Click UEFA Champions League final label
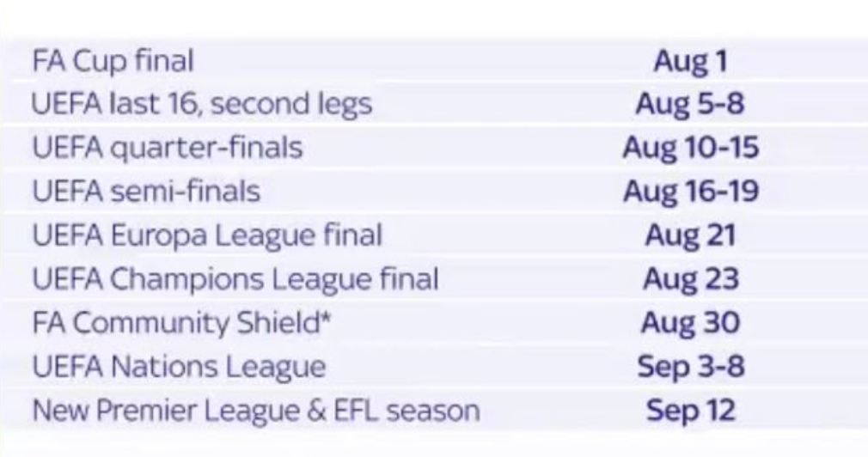Image resolution: width=868 pixels, height=457 pixels. [235, 279]
